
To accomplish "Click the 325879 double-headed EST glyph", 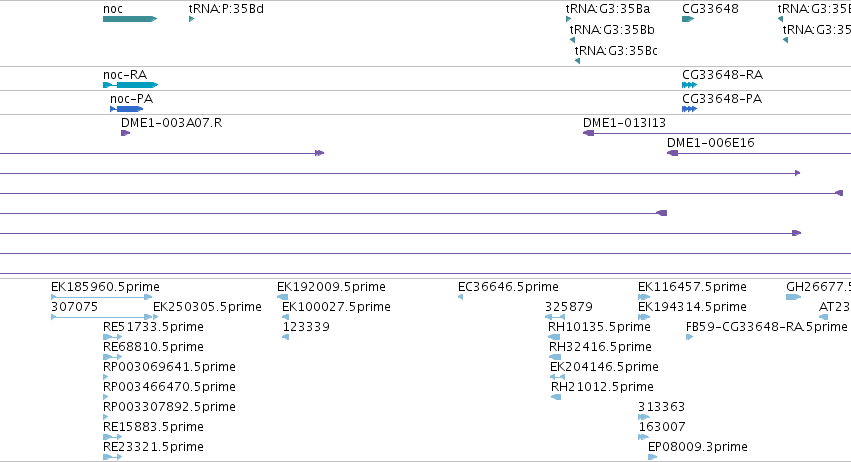I will tap(555, 317).
